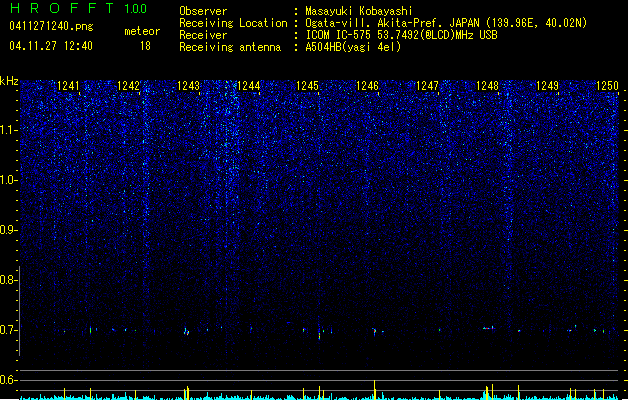The width and height of the screenshot is (629, 400).
Task: Click the Receiving antenna field label
Action: [230, 47]
